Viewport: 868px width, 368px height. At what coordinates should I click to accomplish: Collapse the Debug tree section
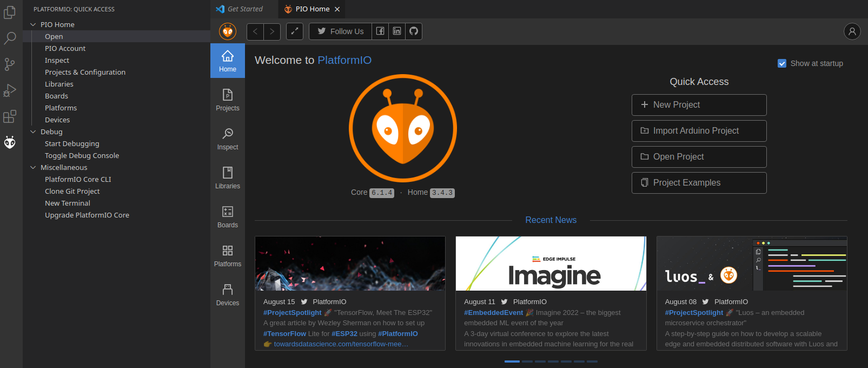(33, 132)
